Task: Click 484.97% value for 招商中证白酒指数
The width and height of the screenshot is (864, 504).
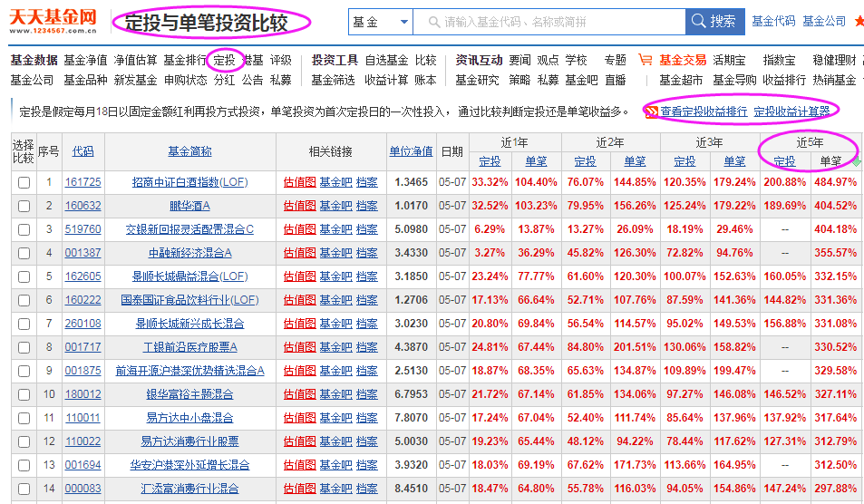Action: point(835,182)
